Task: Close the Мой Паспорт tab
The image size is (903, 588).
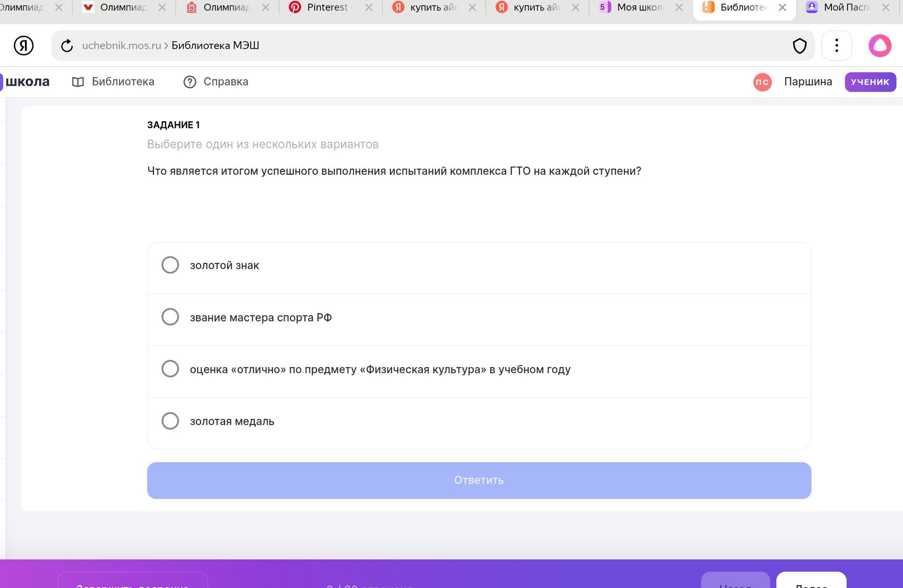Action: click(885, 8)
